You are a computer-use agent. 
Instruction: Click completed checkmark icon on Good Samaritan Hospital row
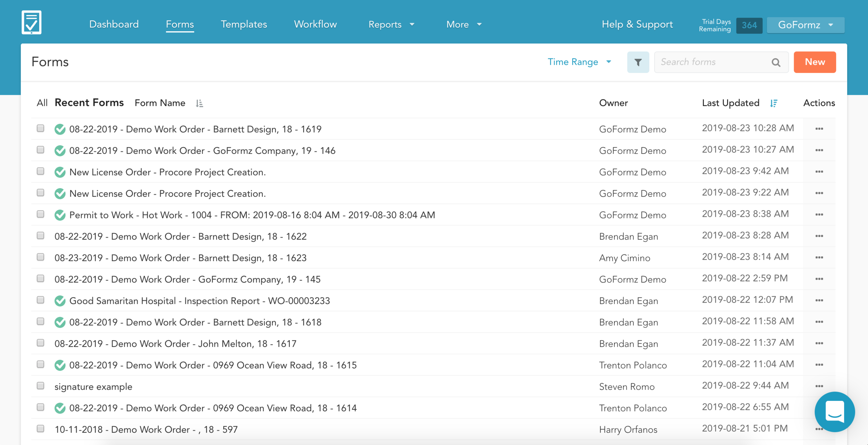[x=60, y=301]
